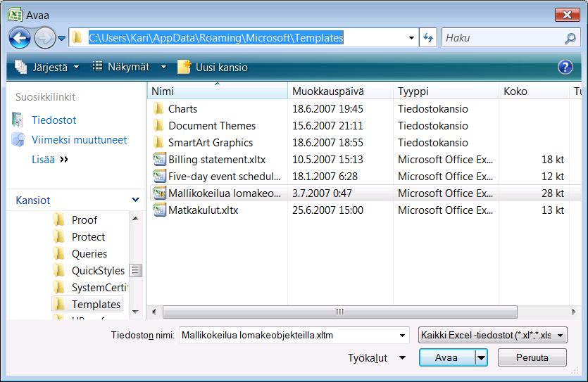588x382 pixels.
Task: Sort by the Nimi column header
Action: point(217,91)
